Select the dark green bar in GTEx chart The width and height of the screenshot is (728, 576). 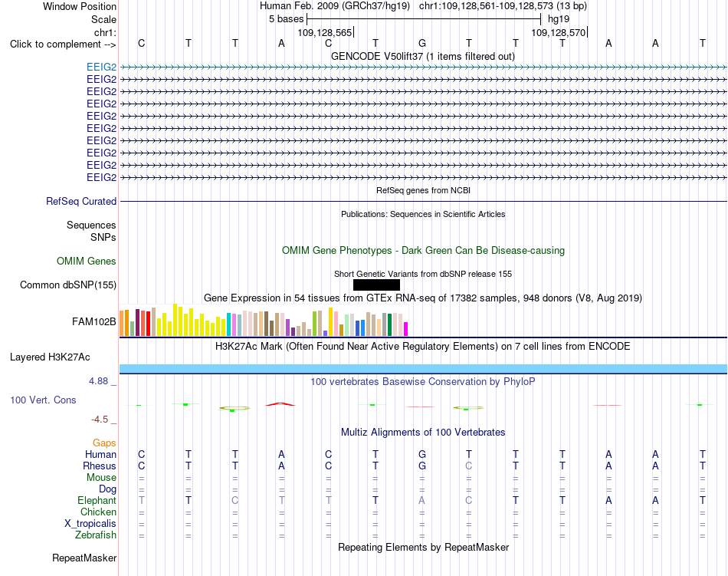(x=389, y=324)
